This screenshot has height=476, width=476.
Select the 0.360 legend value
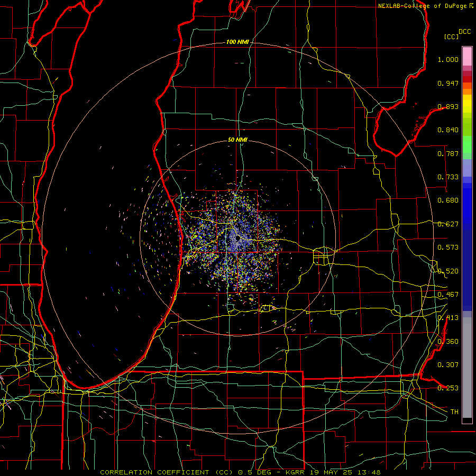pos(448,342)
